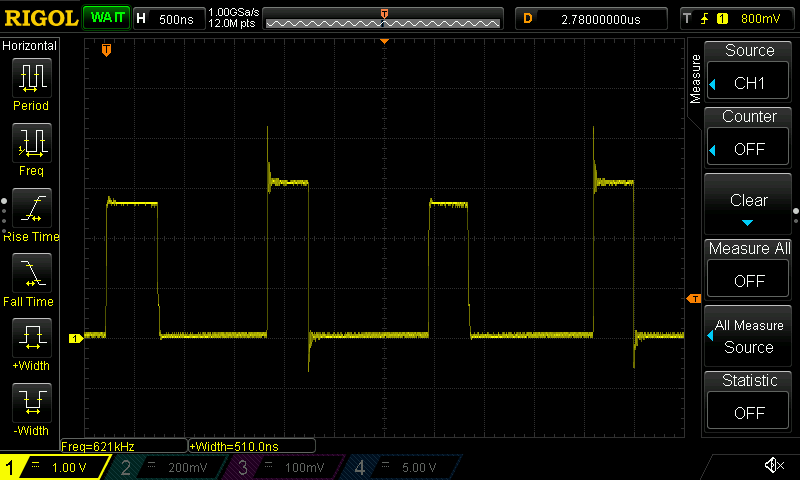Select the -Width measurement icon

pyautogui.click(x=32, y=402)
